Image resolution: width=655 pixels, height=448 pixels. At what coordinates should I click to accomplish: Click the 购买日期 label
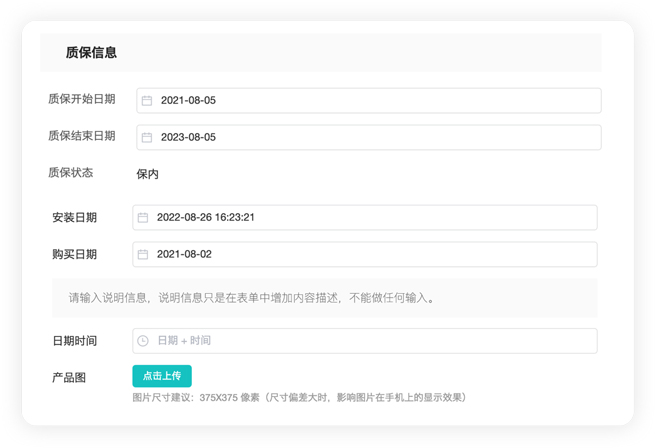point(74,254)
